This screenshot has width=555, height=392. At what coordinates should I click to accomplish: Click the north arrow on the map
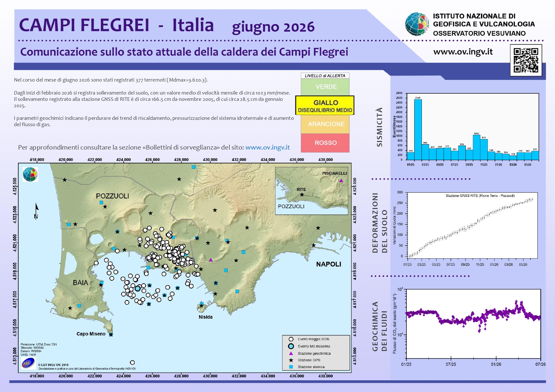tap(36, 211)
